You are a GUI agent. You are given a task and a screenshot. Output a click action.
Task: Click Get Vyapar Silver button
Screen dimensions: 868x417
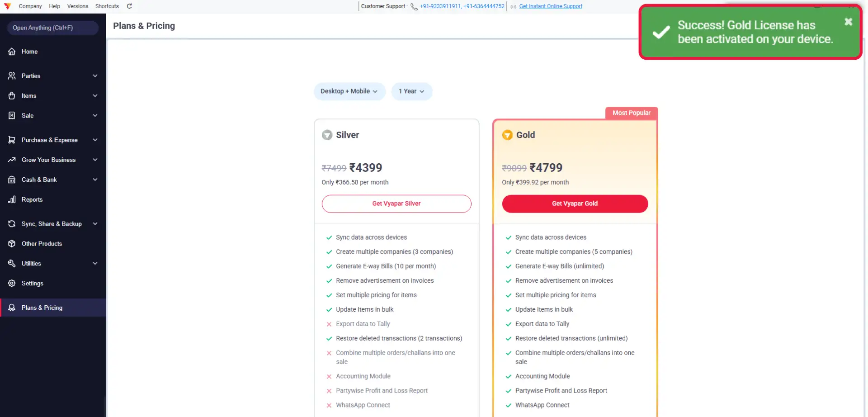[x=396, y=204]
